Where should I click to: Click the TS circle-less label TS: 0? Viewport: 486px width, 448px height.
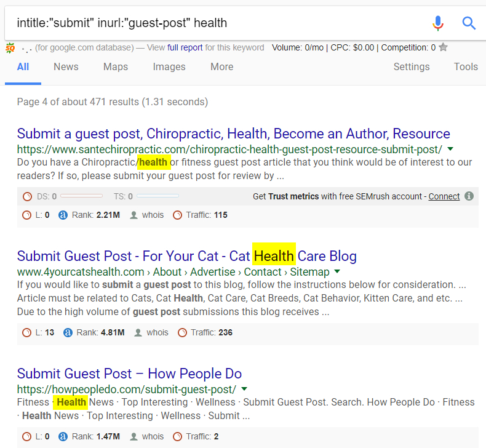123,196
